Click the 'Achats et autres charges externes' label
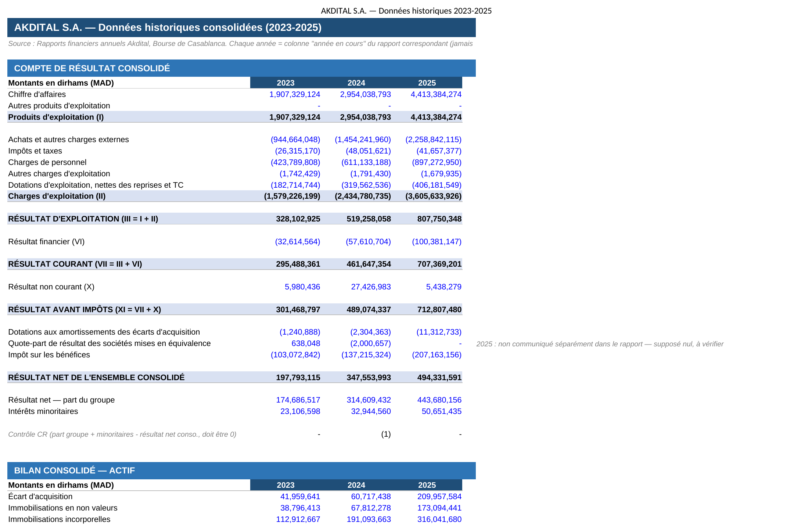 [x=68, y=140]
